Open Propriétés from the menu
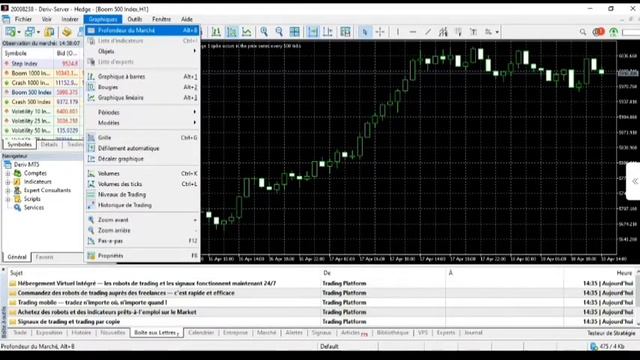Image resolution: width=640 pixels, height=360 pixels. point(142,256)
